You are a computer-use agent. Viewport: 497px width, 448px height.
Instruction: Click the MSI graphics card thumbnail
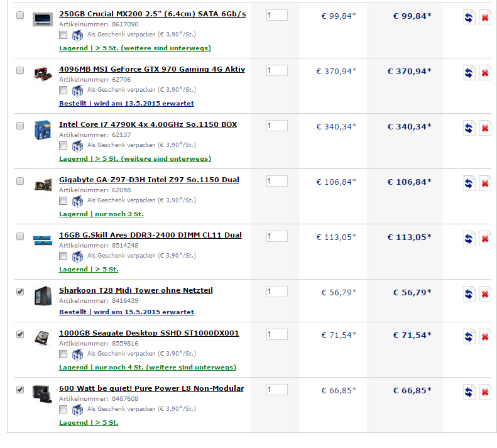pos(43,75)
